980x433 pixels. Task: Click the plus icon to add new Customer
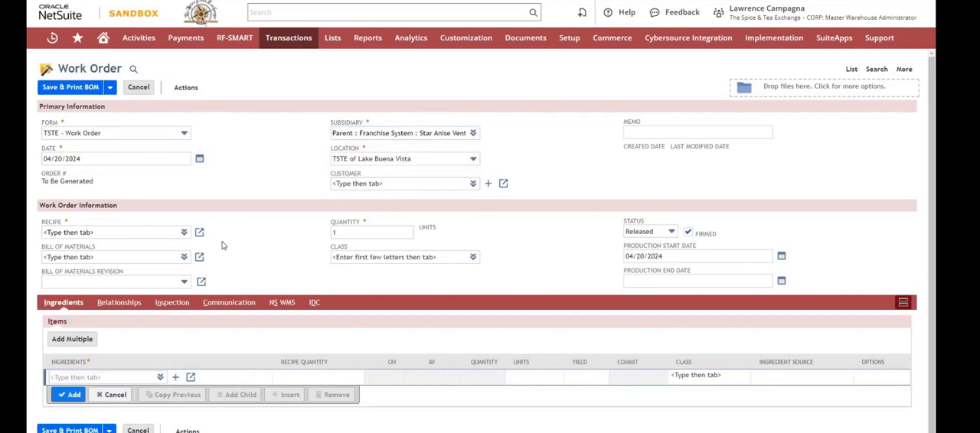(x=488, y=184)
